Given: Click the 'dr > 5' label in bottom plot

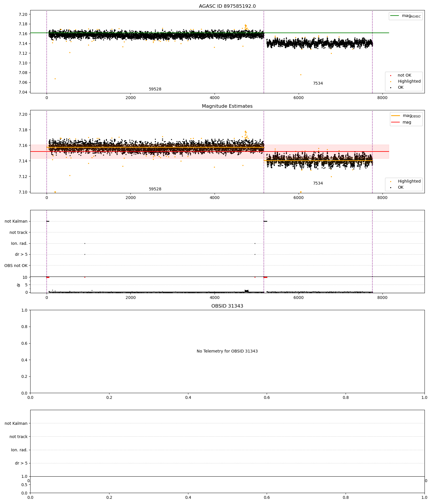Looking at the screenshot, I should tap(21, 463).
